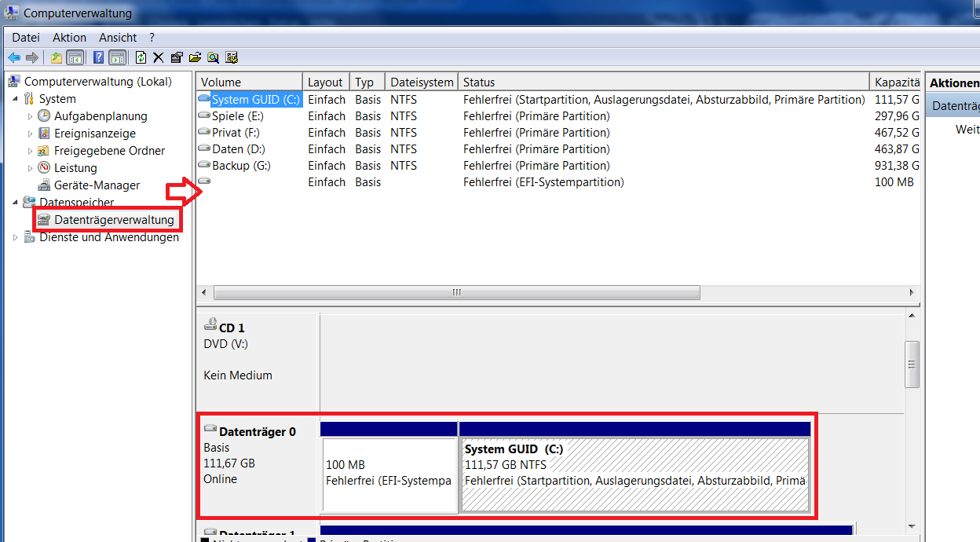Expand the Ereignisanzeige node

tap(31, 134)
